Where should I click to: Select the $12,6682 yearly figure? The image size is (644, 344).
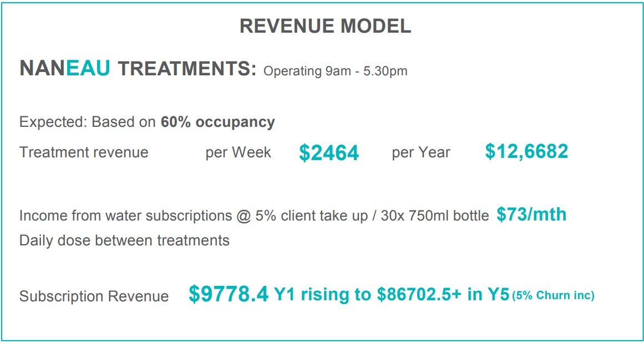pos(526,151)
